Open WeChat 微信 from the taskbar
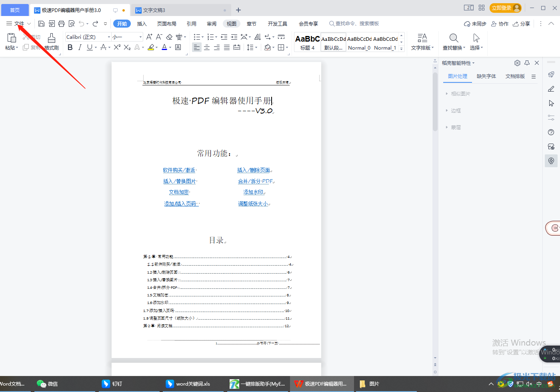 [x=48, y=384]
